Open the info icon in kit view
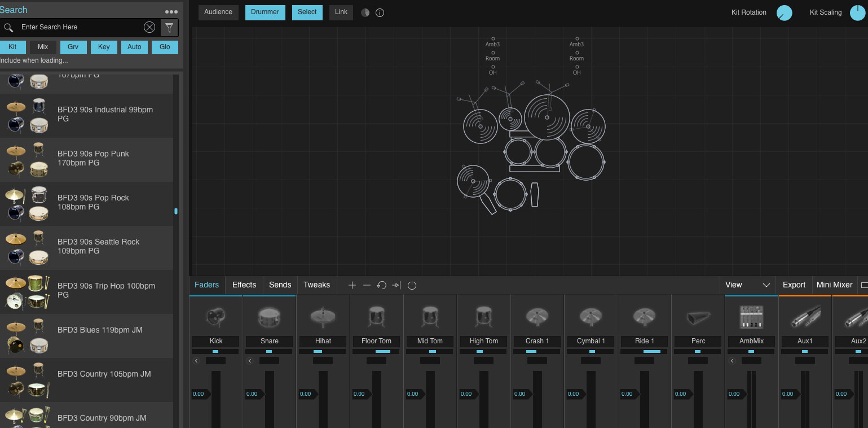 (380, 12)
